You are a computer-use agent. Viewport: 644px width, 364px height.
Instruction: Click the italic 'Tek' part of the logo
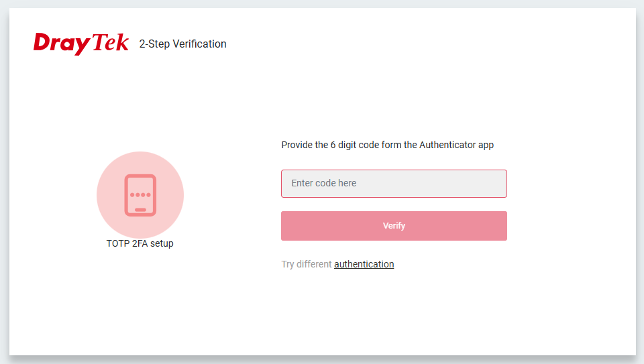[x=110, y=42]
